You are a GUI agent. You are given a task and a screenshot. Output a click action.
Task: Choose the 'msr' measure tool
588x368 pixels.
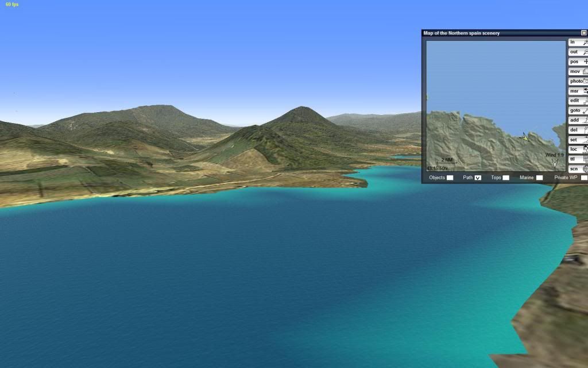[x=578, y=91]
